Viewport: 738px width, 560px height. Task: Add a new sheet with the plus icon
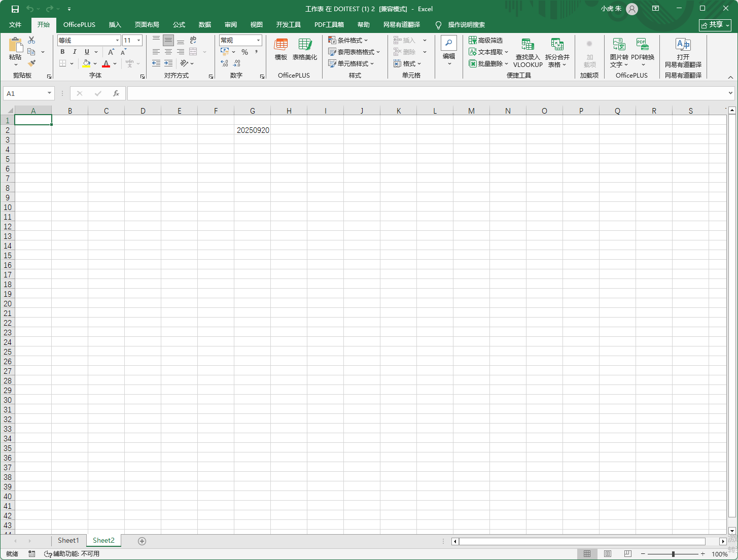[142, 541]
